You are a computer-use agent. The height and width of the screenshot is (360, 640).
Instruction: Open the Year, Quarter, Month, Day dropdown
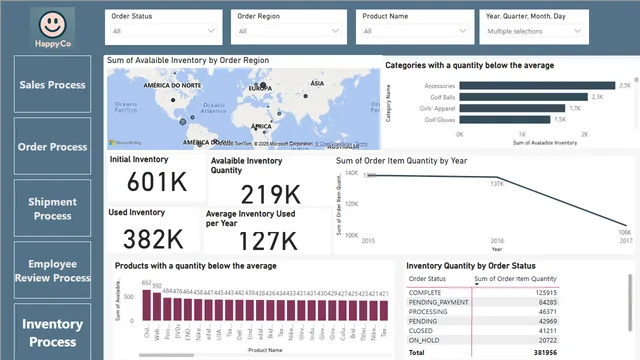pos(534,31)
